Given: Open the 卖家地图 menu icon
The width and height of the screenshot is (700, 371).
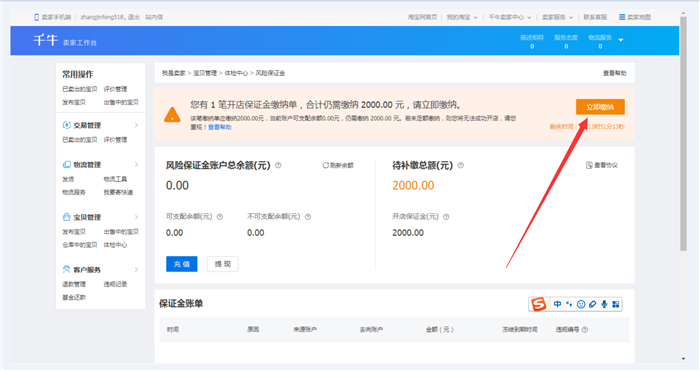Looking at the screenshot, I should [x=622, y=17].
